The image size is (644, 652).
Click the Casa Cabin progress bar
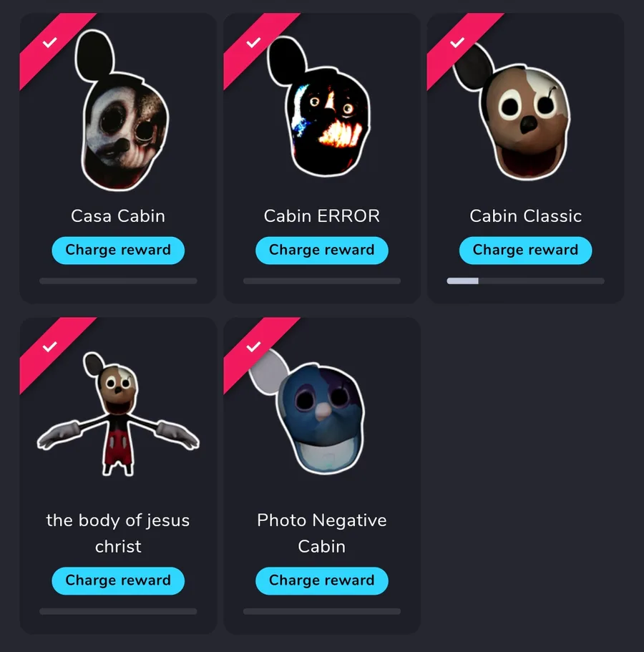point(118,281)
